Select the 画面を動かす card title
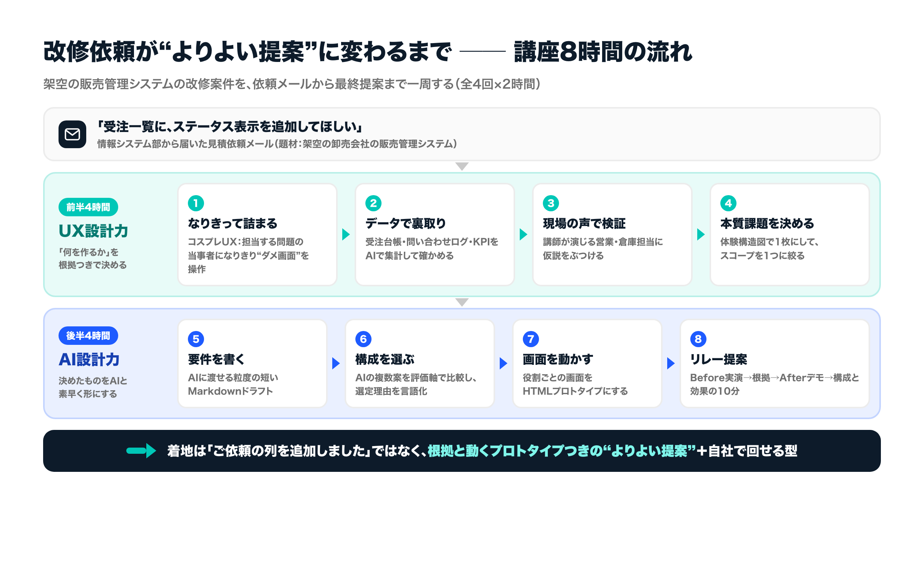Viewport: 924px width, 585px height. pos(558,359)
